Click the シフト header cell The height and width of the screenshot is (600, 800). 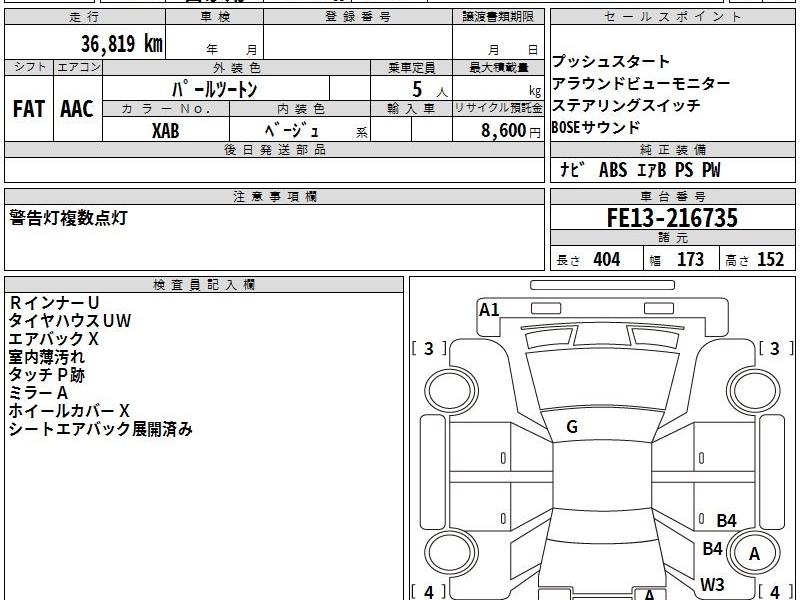tap(29, 67)
